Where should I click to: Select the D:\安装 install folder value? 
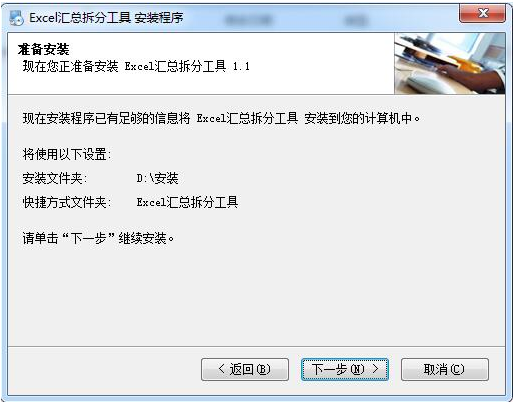coord(157,178)
